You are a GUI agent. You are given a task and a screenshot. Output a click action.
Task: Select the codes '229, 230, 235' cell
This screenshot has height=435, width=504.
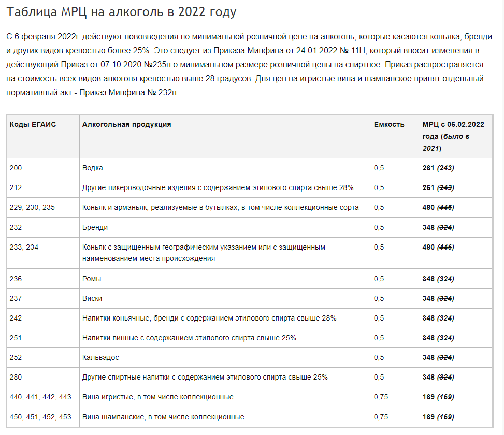[43, 208]
